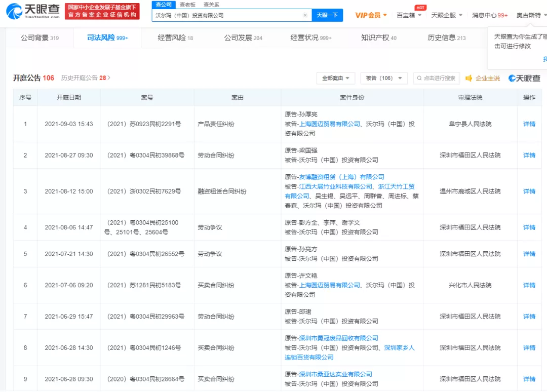Image resolution: width=547 pixels, height=392 pixels.
Task: Clear the search box with the X icon
Action: (305, 15)
